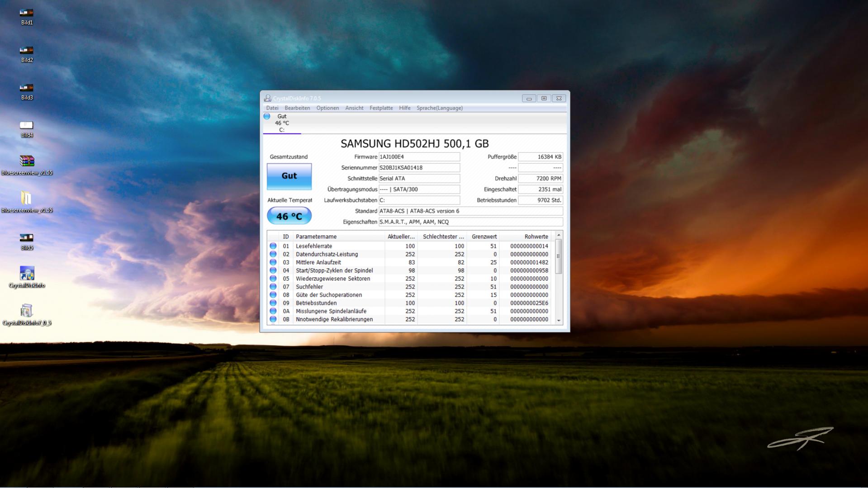Click status circle for Misslungene Spindelanläufe

[x=273, y=311]
